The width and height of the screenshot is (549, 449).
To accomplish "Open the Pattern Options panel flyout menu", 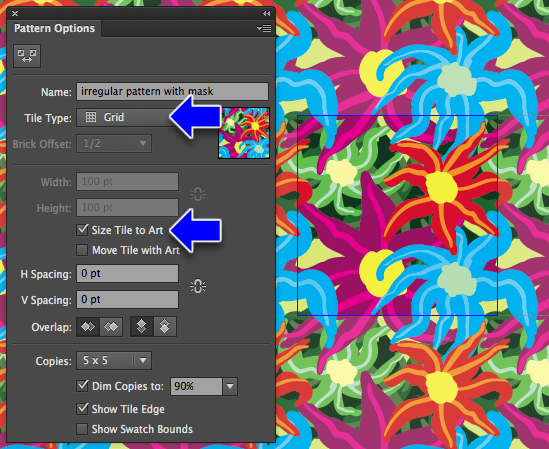I will tap(264, 28).
